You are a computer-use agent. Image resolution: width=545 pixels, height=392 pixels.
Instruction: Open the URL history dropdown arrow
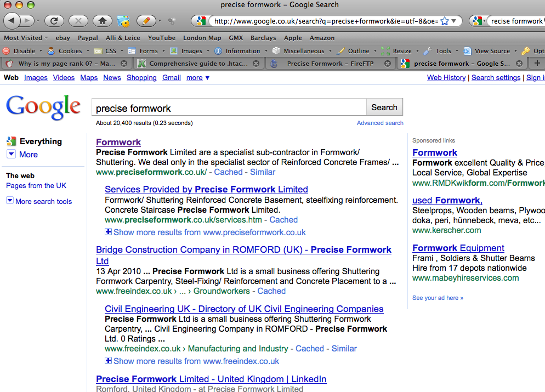[x=454, y=21]
